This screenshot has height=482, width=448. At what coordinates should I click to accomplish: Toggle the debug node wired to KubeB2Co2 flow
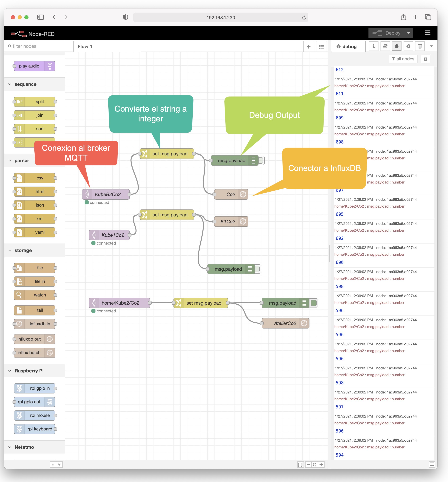coord(261,161)
